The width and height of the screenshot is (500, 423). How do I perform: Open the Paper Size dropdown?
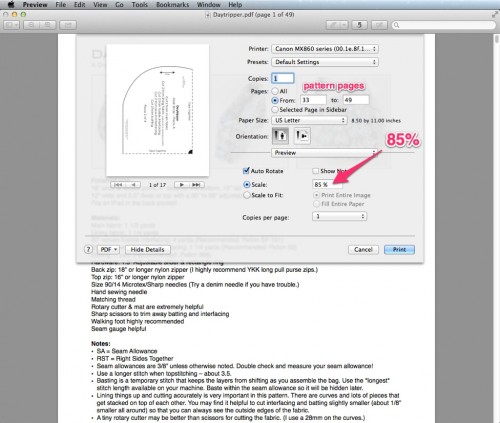[x=309, y=120]
